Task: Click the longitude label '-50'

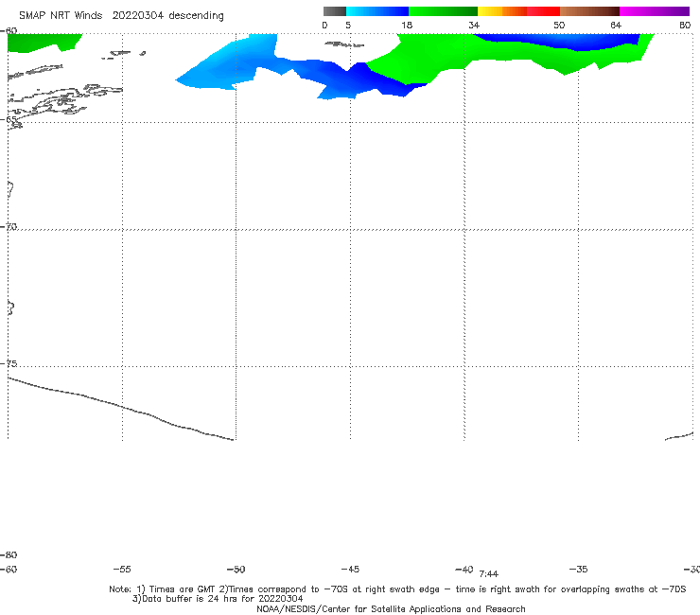Action: point(236,570)
